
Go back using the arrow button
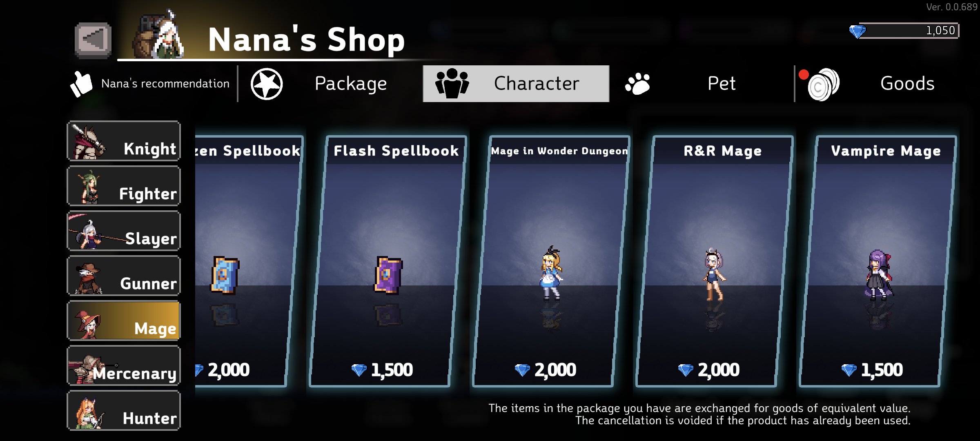[93, 40]
